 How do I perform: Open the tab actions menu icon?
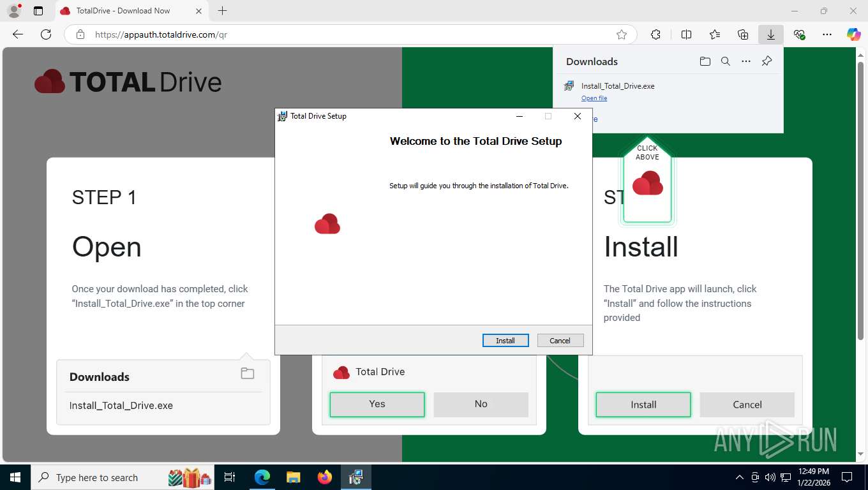(x=38, y=11)
